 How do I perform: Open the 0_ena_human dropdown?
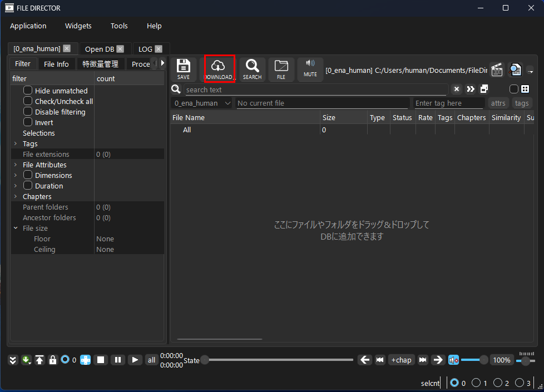click(x=201, y=103)
